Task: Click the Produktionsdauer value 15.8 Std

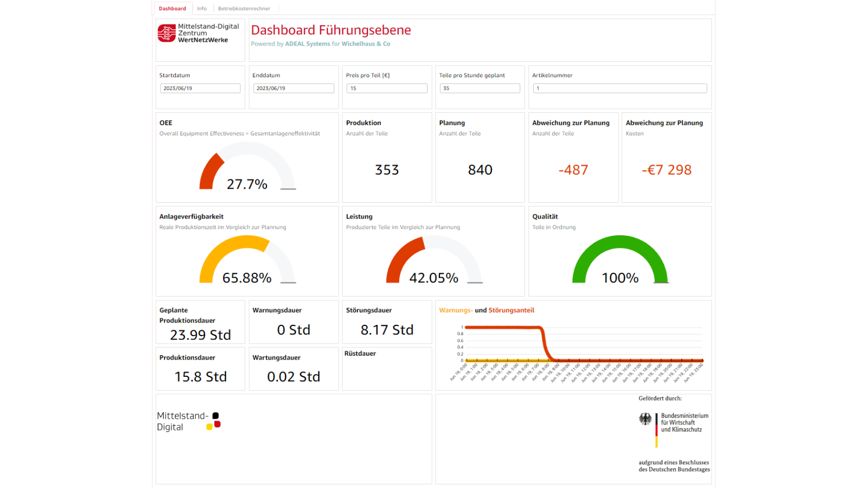Action: tap(200, 376)
